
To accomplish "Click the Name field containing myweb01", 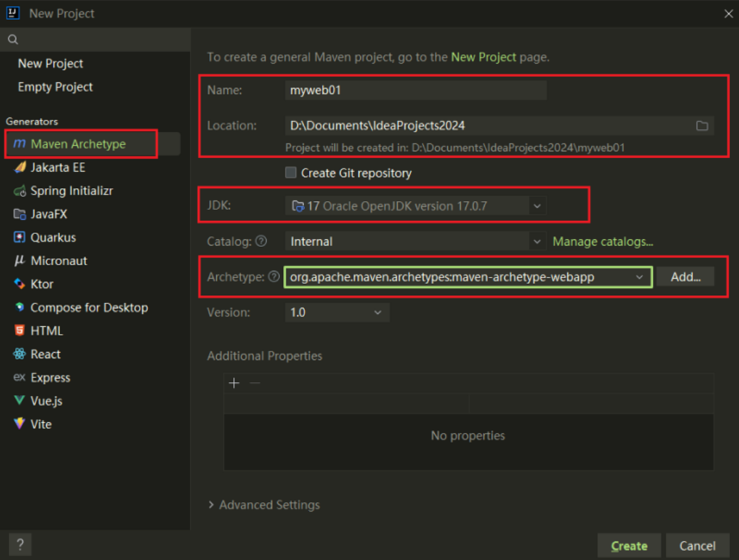I will click(416, 90).
